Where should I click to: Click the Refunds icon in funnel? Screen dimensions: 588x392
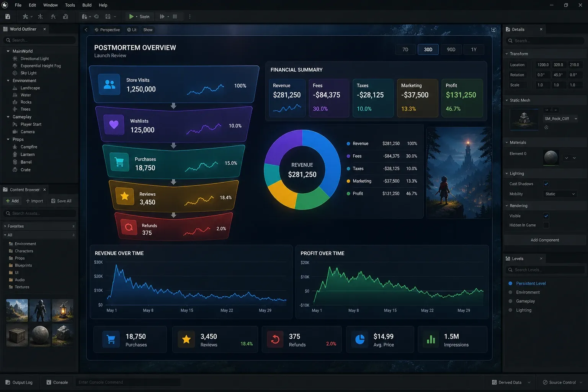[x=129, y=227]
